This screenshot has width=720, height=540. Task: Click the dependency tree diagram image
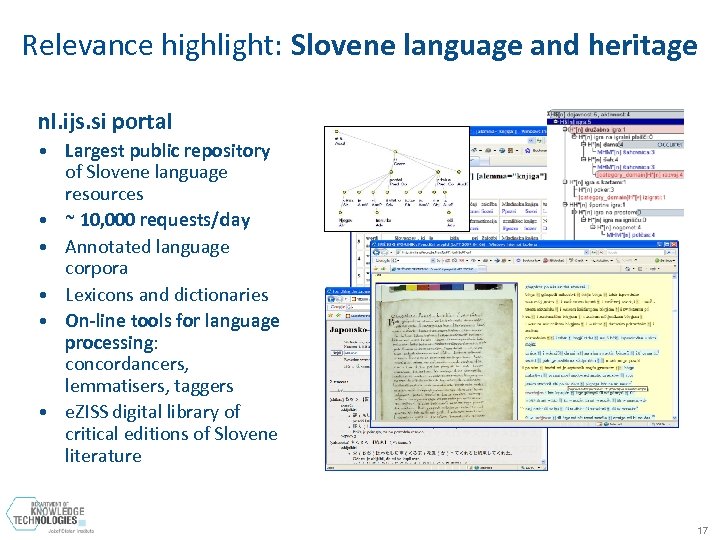tap(397, 179)
